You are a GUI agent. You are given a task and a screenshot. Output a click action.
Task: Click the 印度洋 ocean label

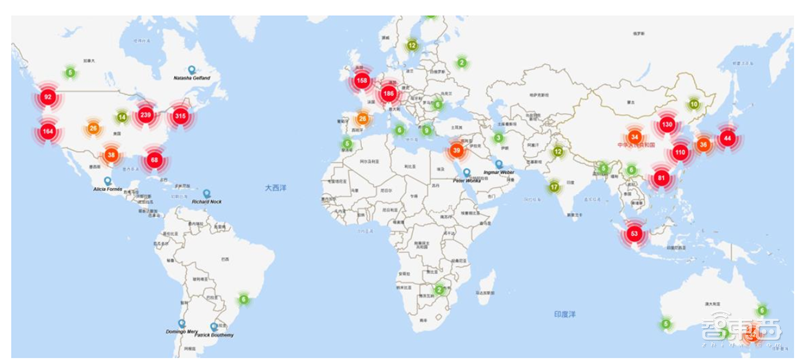click(x=565, y=314)
